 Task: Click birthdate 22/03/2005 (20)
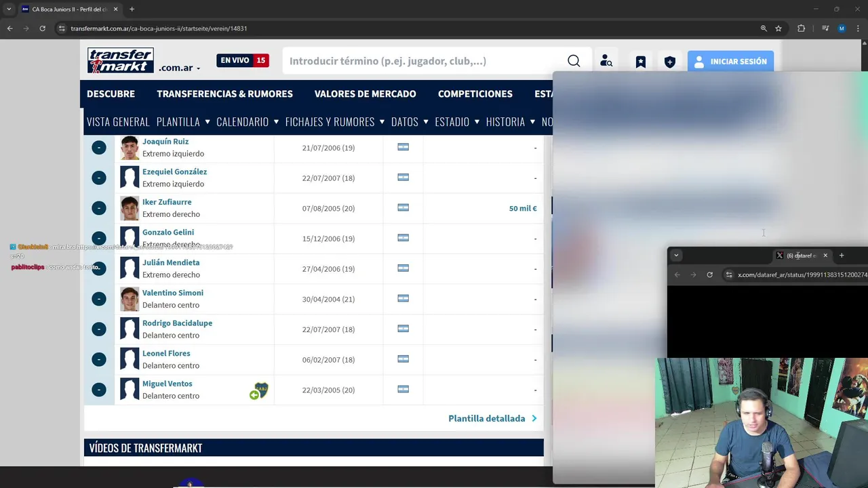(328, 390)
